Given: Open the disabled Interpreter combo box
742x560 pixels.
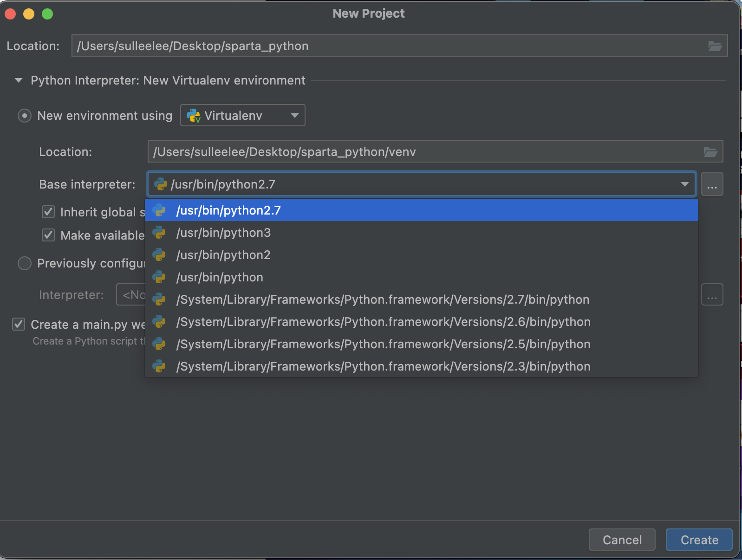Looking at the screenshot, I should (x=131, y=295).
